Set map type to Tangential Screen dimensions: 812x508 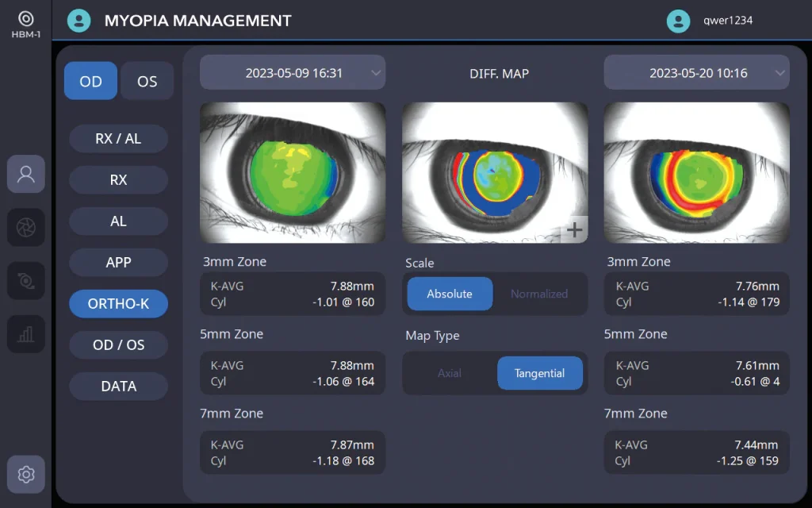point(539,373)
